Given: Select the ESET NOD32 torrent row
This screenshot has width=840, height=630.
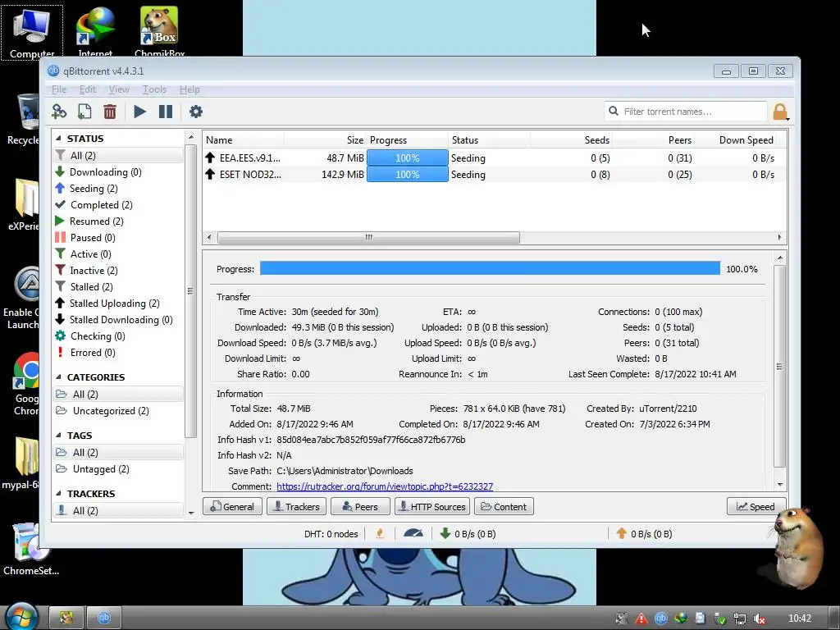Looking at the screenshot, I should (493, 175).
